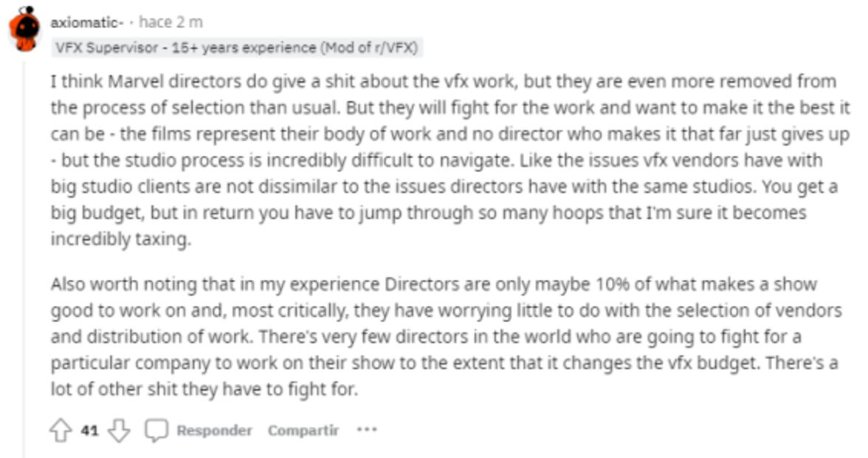The image size is (868, 458).
Task: Click the paragraph starting 'I think Marvel directors'
Action: (x=443, y=160)
